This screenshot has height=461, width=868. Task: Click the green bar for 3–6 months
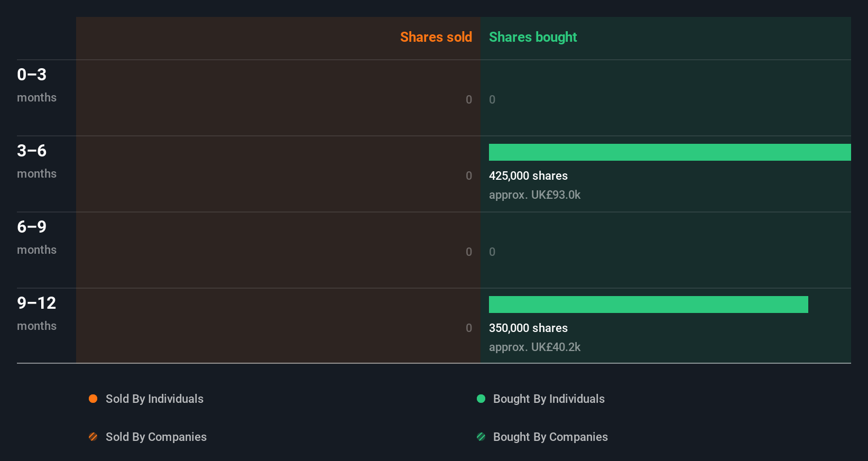pyautogui.click(x=670, y=152)
